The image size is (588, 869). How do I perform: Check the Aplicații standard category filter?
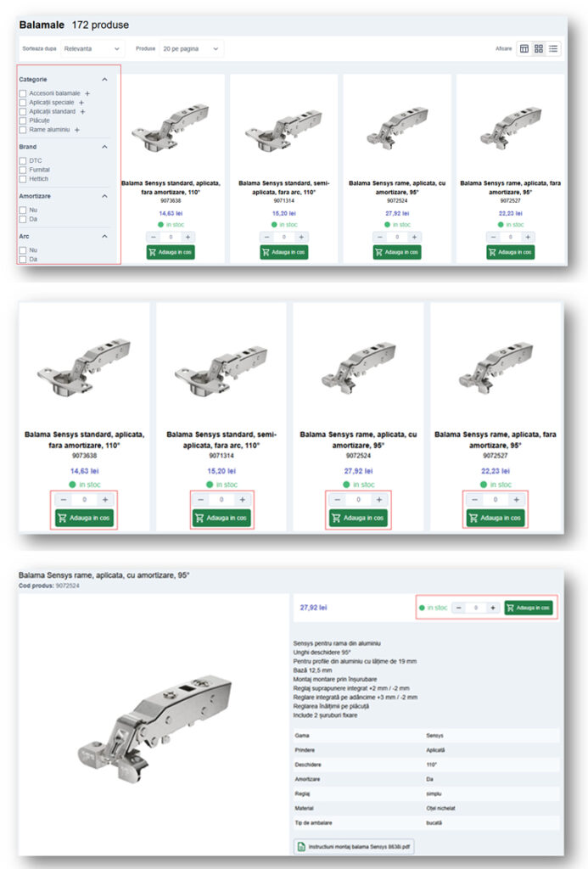(23, 111)
